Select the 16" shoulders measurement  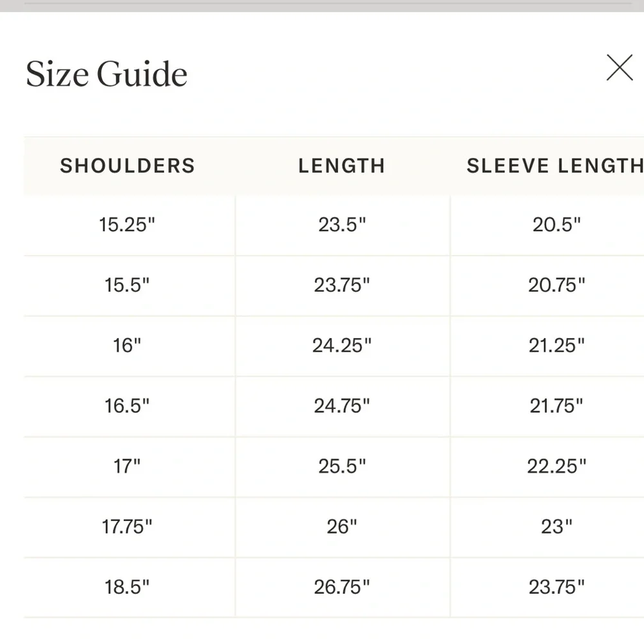tap(128, 346)
